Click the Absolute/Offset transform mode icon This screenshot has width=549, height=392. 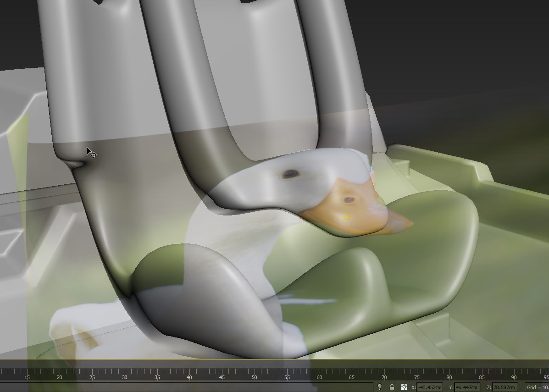pyautogui.click(x=404, y=387)
